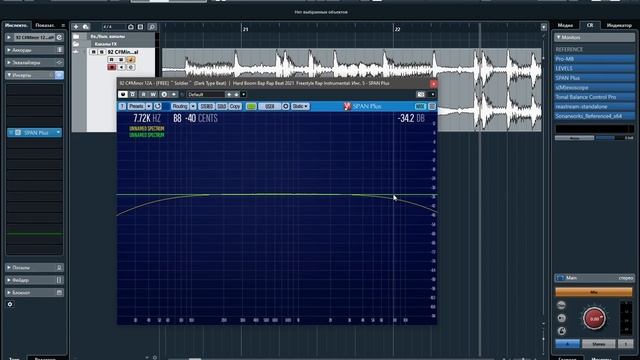Switch to the Meter tab in the right zone
The width and height of the screenshot is (640, 360).
(619, 25)
